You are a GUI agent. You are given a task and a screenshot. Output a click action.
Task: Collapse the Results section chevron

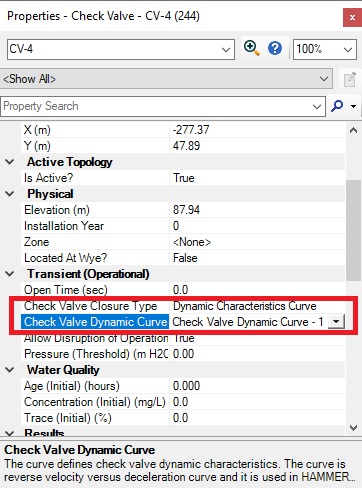[x=10, y=433]
